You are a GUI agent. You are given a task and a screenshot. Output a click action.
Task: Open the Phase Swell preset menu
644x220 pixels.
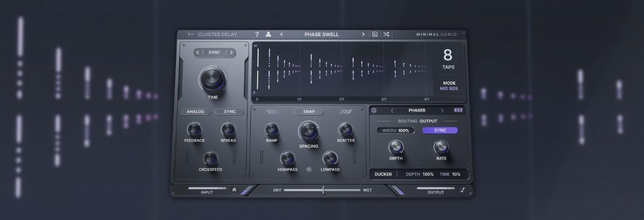click(322, 34)
